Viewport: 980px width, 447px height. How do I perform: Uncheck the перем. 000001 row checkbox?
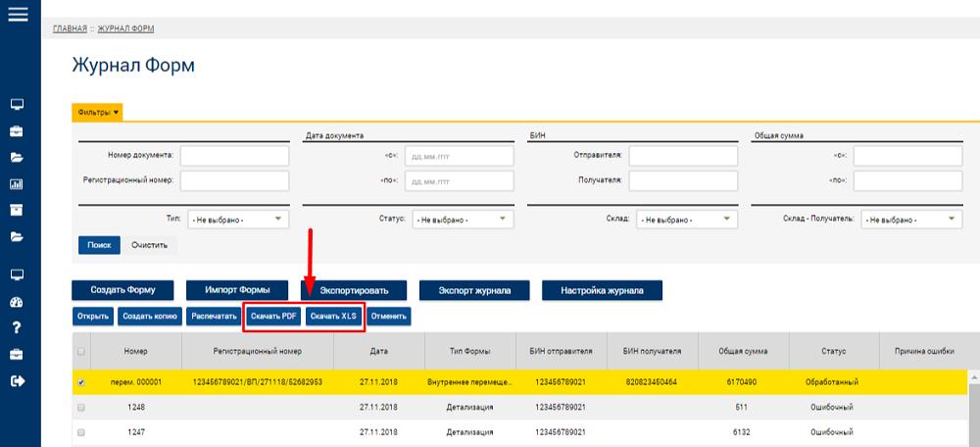point(80,382)
